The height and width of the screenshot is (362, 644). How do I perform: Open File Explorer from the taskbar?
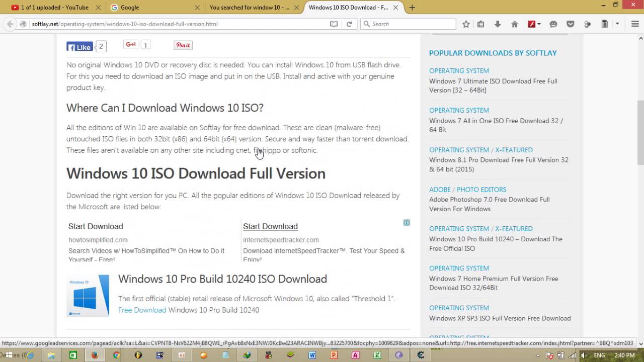(x=51, y=355)
